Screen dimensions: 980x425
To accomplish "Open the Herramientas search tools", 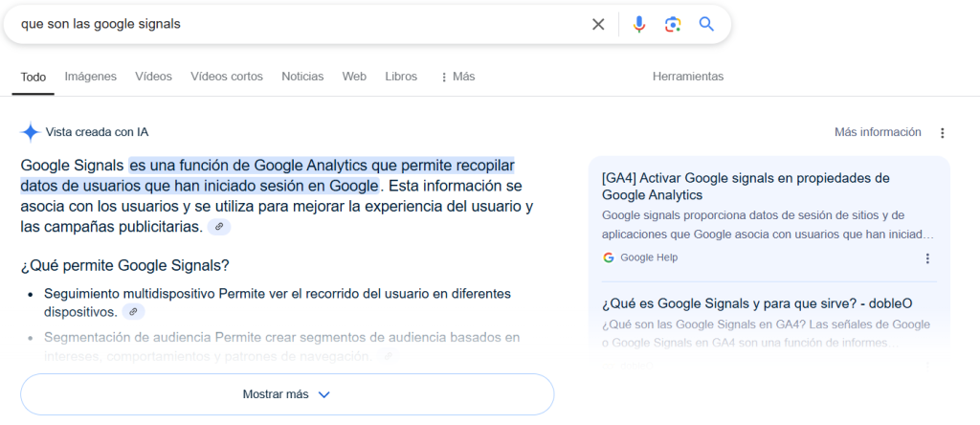I will click(x=687, y=77).
